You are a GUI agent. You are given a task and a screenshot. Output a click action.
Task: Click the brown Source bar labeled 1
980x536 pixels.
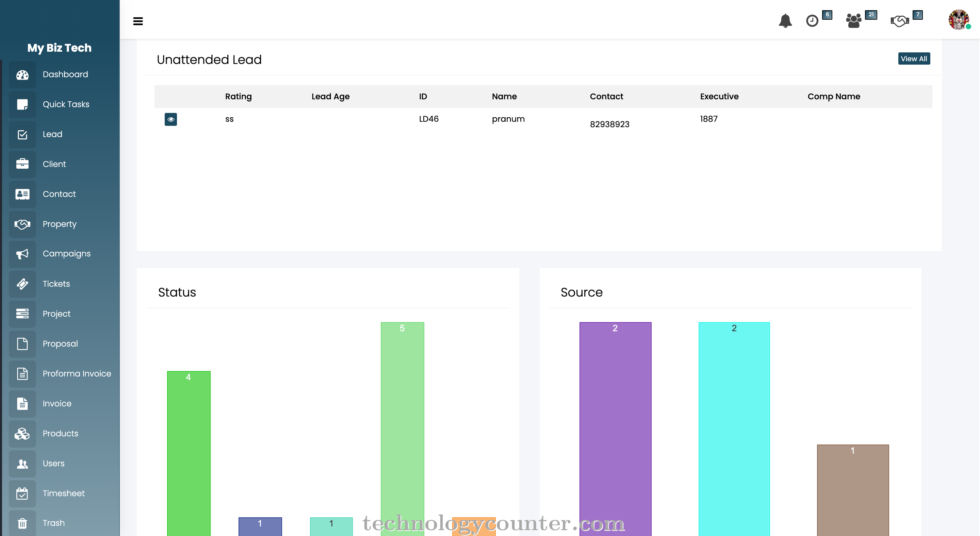tap(853, 490)
